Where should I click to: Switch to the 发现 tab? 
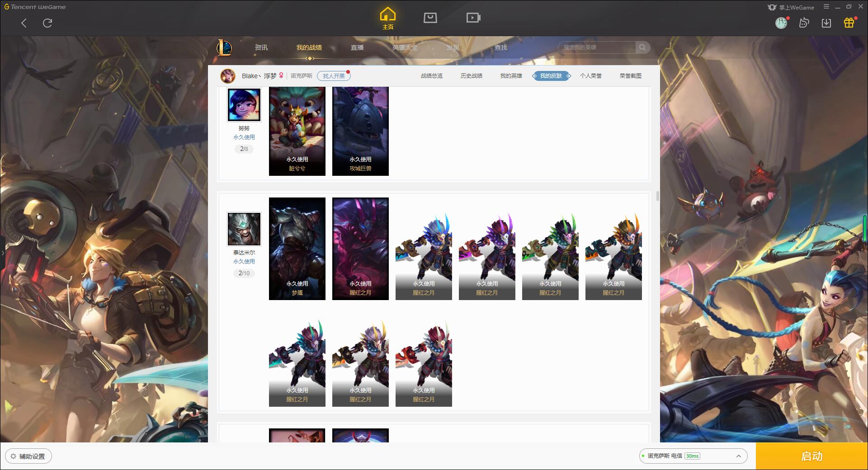[x=453, y=47]
